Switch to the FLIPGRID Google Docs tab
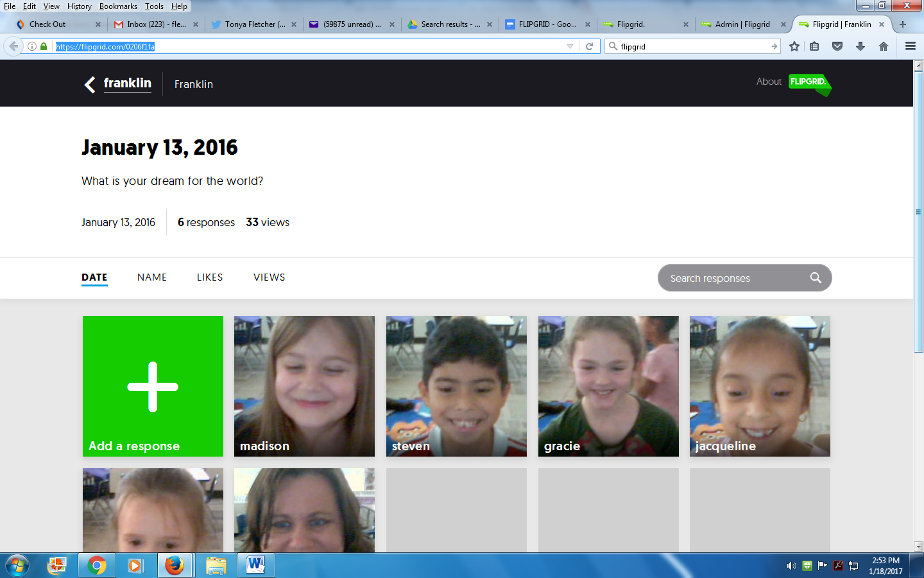Image resolution: width=924 pixels, height=578 pixels. click(x=548, y=24)
